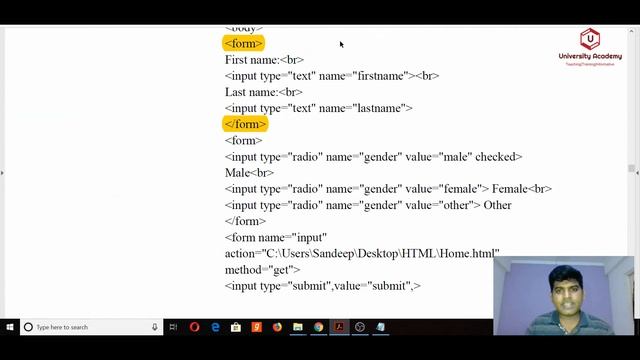The width and height of the screenshot is (640, 360).
Task: Open the Microsoft Store taskbar icon
Action: point(236,327)
